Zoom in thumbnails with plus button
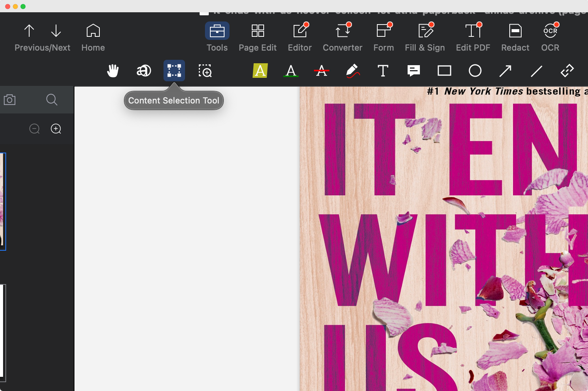 [56, 129]
